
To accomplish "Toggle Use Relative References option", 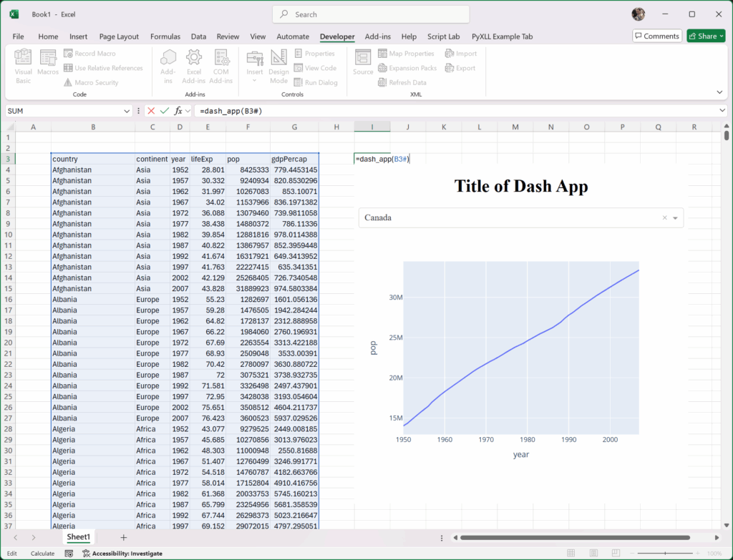I will (103, 68).
